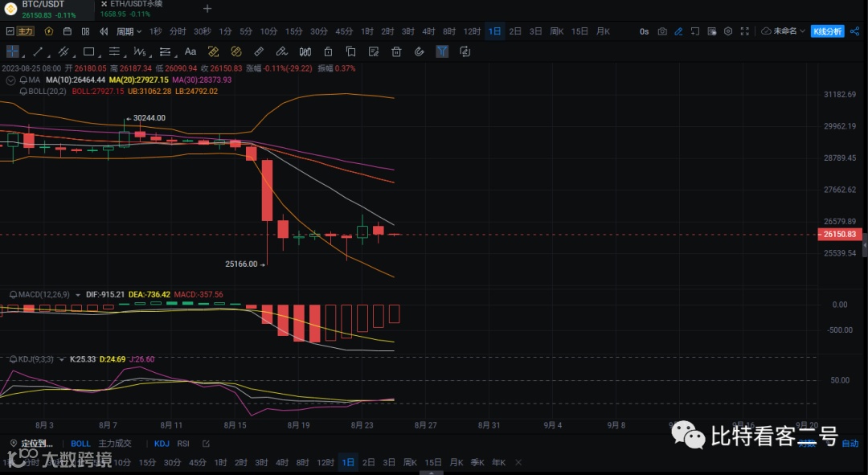The width and height of the screenshot is (868, 475).
Task: Expand the 未命名 cloud layout dropdown
Action: tap(784, 31)
